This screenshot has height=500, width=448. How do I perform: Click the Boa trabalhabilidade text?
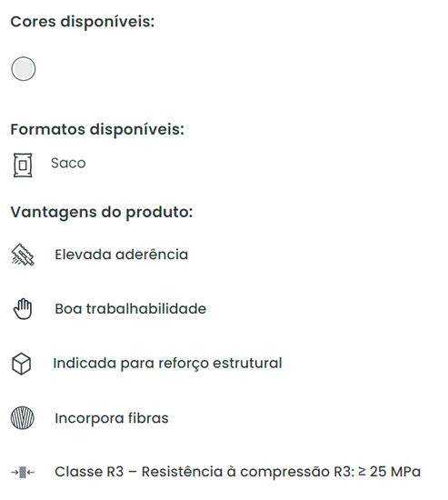pyautogui.click(x=131, y=309)
